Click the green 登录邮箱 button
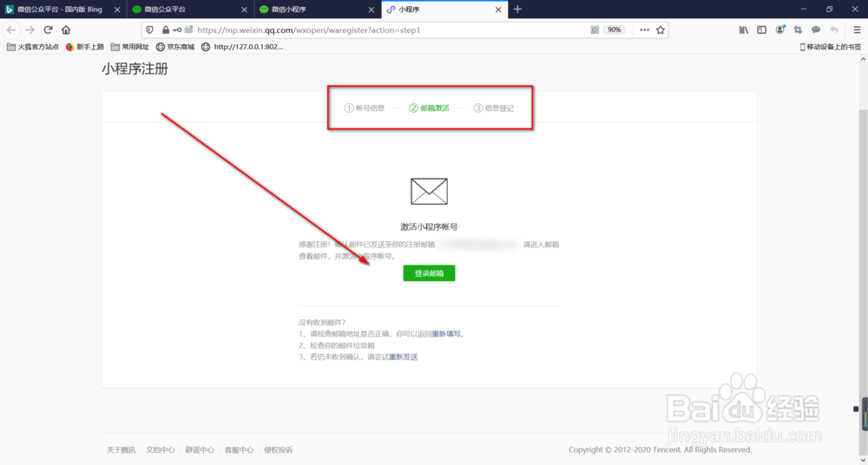The height and width of the screenshot is (465, 868). click(x=429, y=273)
